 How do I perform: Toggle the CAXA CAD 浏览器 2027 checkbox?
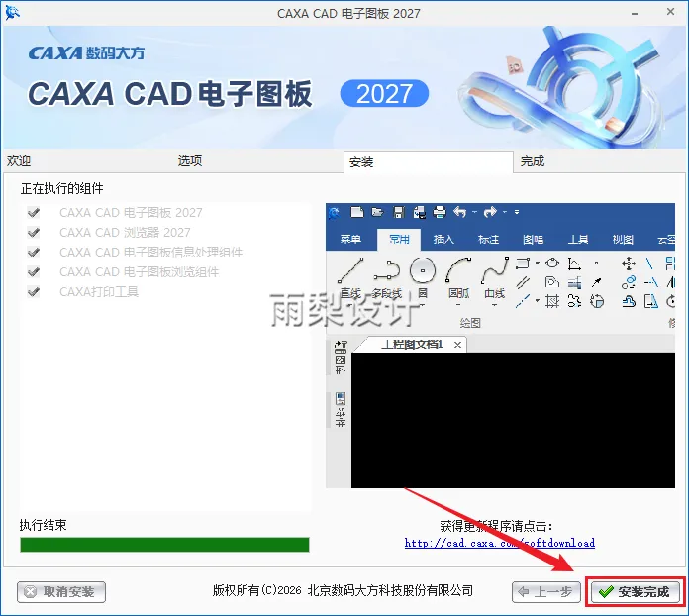[x=34, y=232]
